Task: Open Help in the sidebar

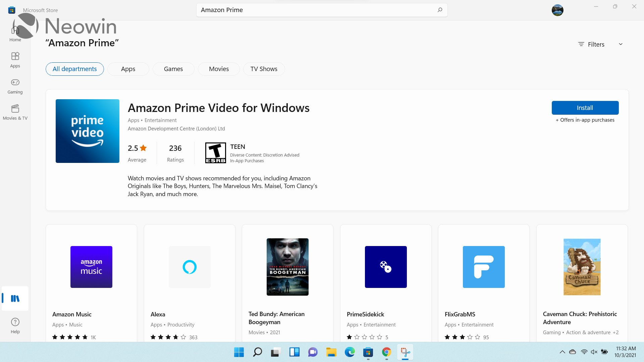Action: click(15, 325)
